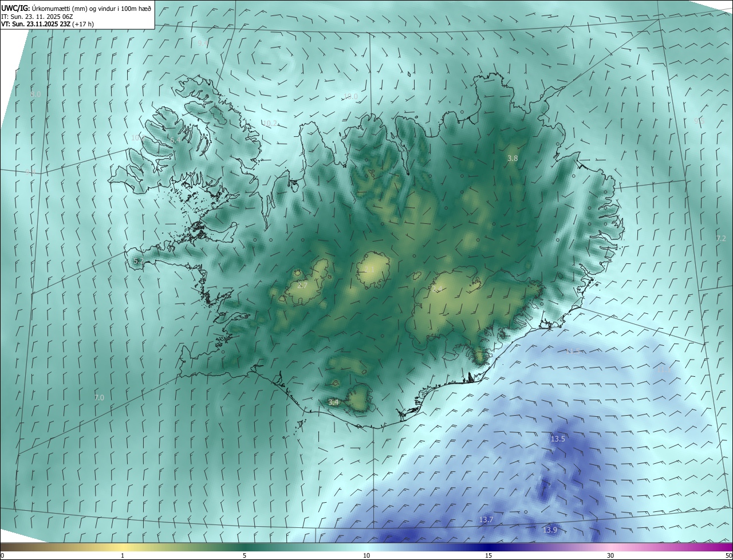
Task: Click the 13.9 value label near the bottom
Action: [550, 530]
